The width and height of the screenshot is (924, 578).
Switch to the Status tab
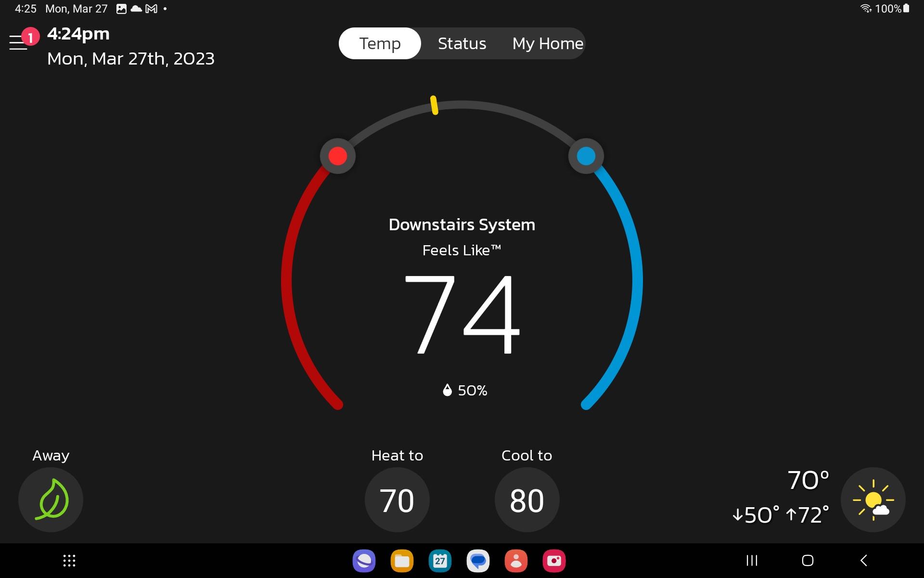click(x=462, y=43)
